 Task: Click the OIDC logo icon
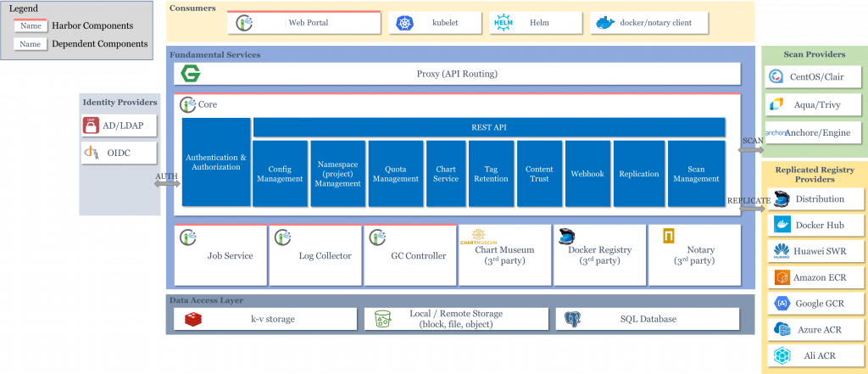click(91, 152)
